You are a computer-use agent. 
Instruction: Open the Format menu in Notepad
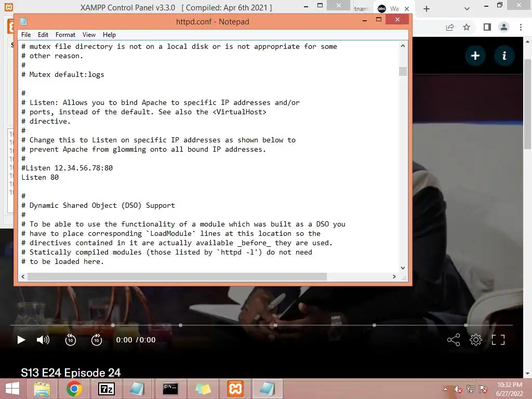tap(65, 35)
